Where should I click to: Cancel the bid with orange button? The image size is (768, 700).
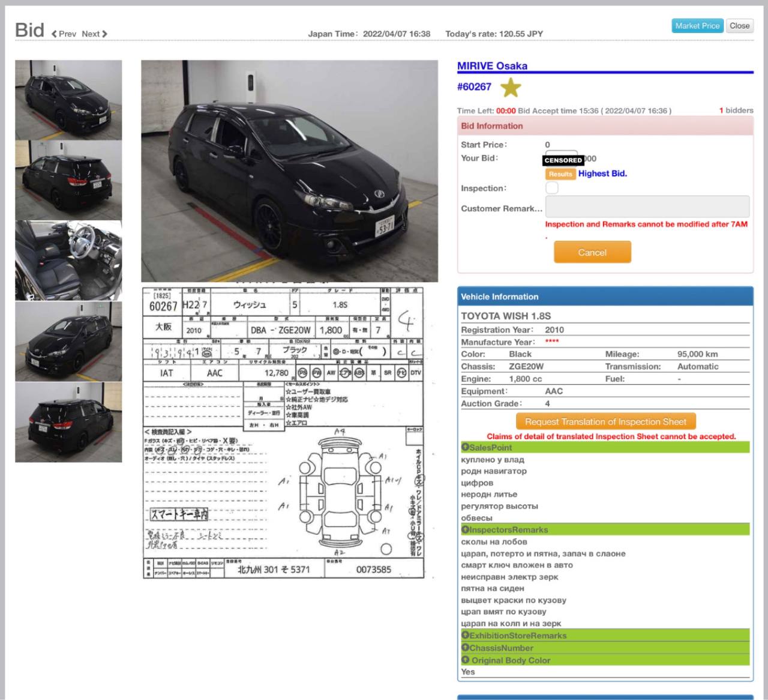coord(592,252)
